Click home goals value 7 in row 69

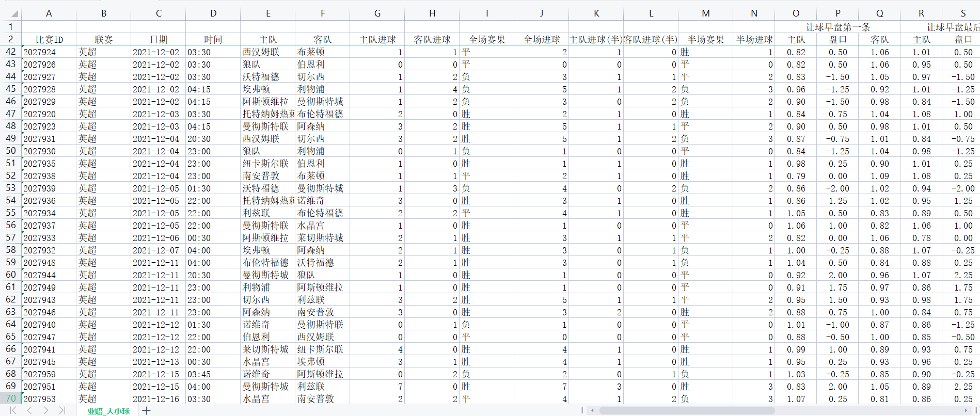coord(377,387)
